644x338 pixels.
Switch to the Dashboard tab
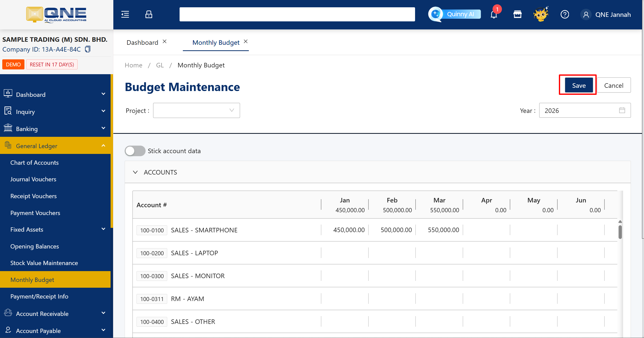(x=142, y=43)
